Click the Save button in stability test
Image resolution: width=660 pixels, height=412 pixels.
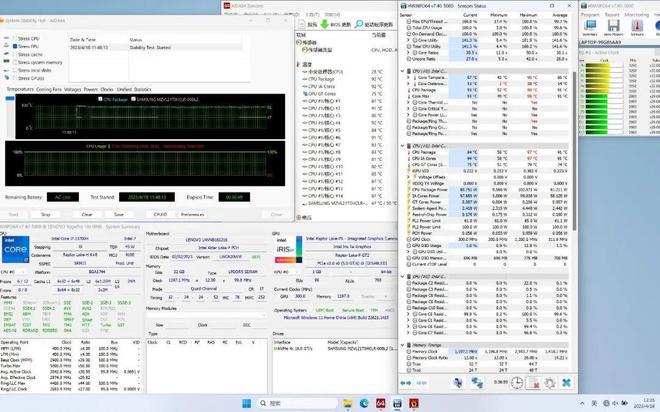tap(119, 214)
